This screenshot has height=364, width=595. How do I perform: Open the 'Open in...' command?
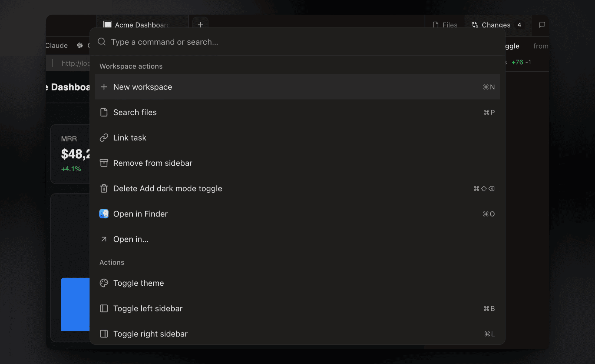coord(297,239)
